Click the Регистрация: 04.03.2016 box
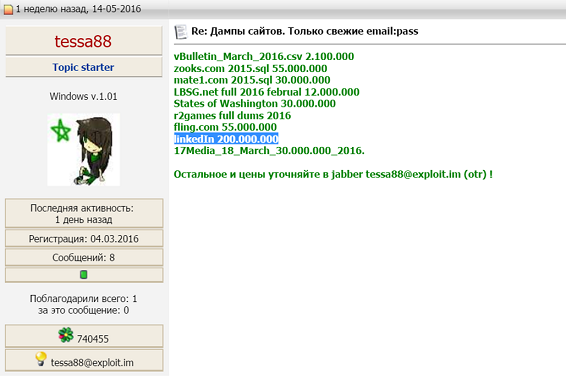Image resolution: width=566 pixels, height=378 pixels. tap(84, 238)
